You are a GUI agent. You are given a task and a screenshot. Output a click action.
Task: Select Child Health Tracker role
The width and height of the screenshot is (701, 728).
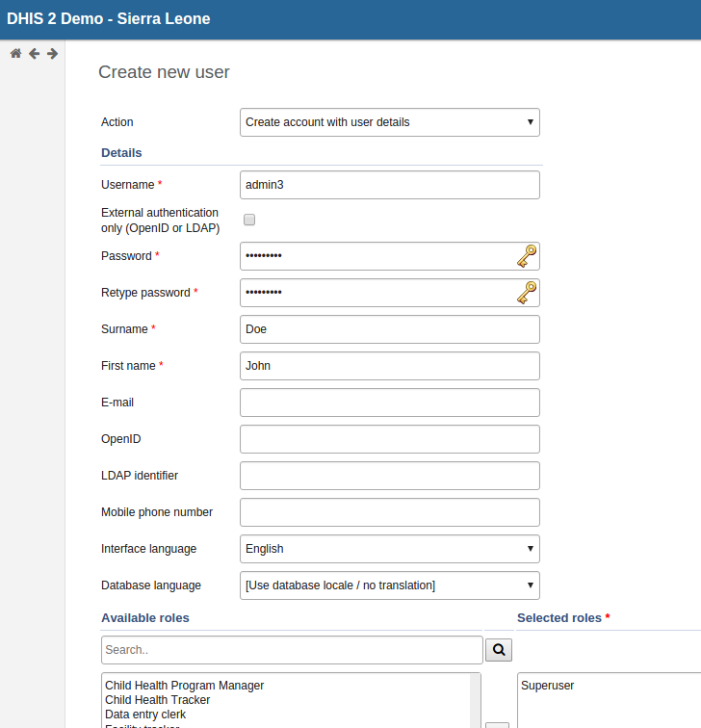click(x=157, y=700)
